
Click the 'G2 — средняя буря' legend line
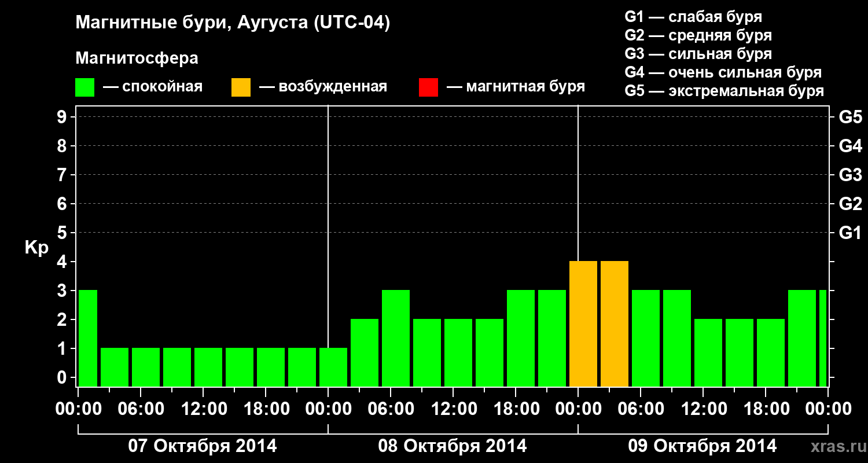pyautogui.click(x=698, y=35)
